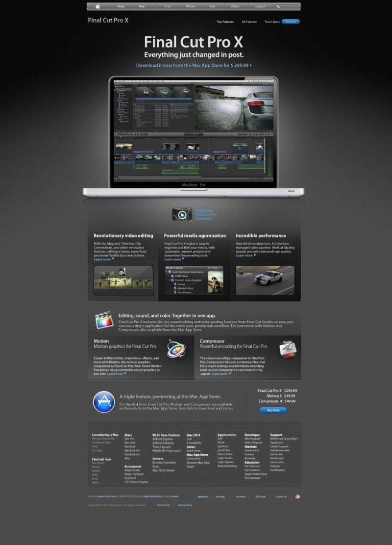This screenshot has height=545, width=392.
Task: Select the All Features tab
Action: tap(249, 22)
